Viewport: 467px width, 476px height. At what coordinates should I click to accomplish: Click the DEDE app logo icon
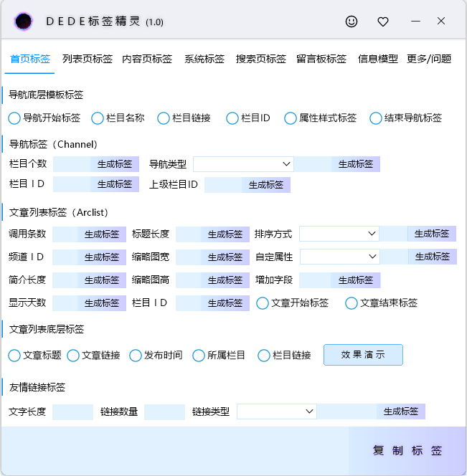pos(24,22)
